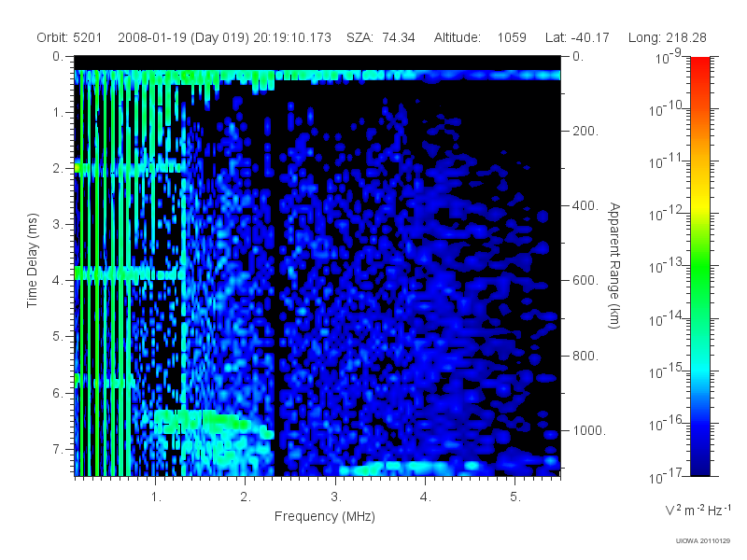This screenshot has width=747, height=560.
Task: Click the 10⁻¹⁰ color scale label
Action: (x=668, y=108)
